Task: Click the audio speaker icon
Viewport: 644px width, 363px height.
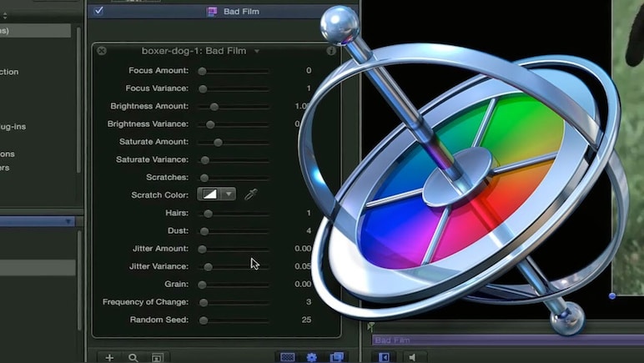Action: (x=412, y=357)
